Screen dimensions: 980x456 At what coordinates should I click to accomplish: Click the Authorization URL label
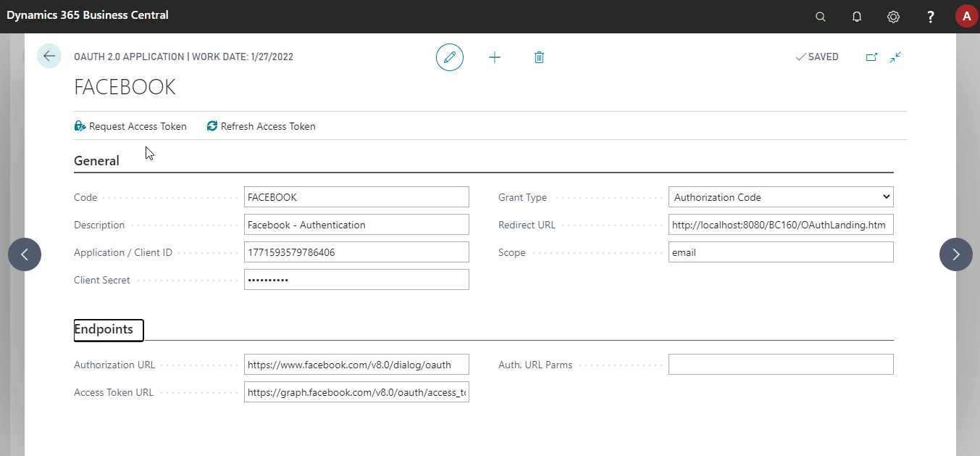[x=114, y=365]
